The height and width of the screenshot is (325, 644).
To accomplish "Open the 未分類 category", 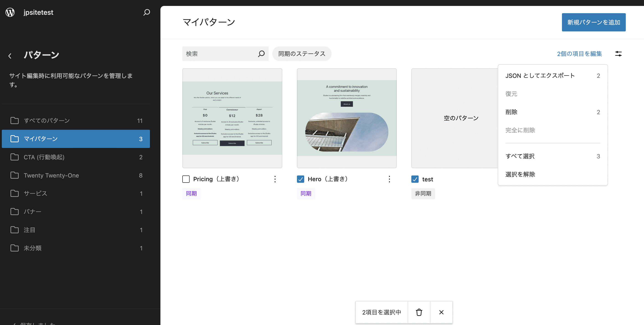I will tap(76, 248).
